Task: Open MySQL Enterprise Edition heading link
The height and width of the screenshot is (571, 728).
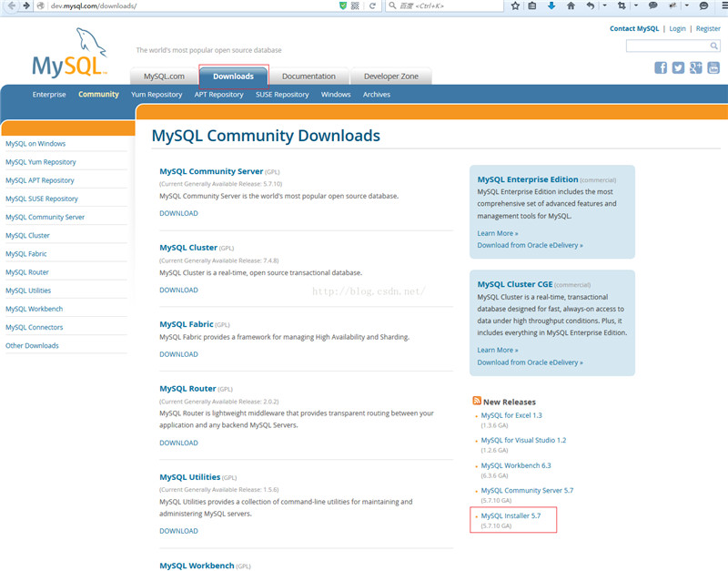Action: (528, 179)
